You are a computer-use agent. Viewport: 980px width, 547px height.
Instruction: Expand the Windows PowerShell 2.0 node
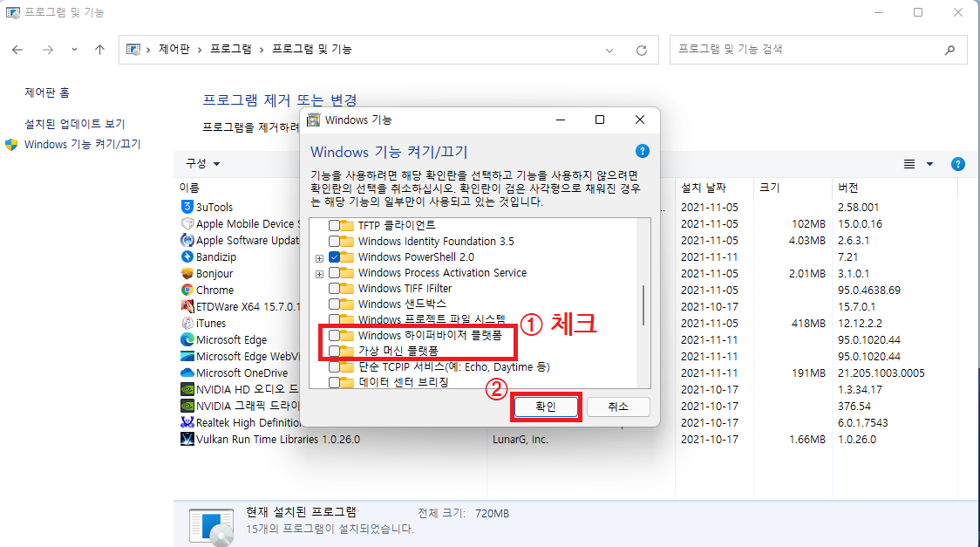[319, 258]
